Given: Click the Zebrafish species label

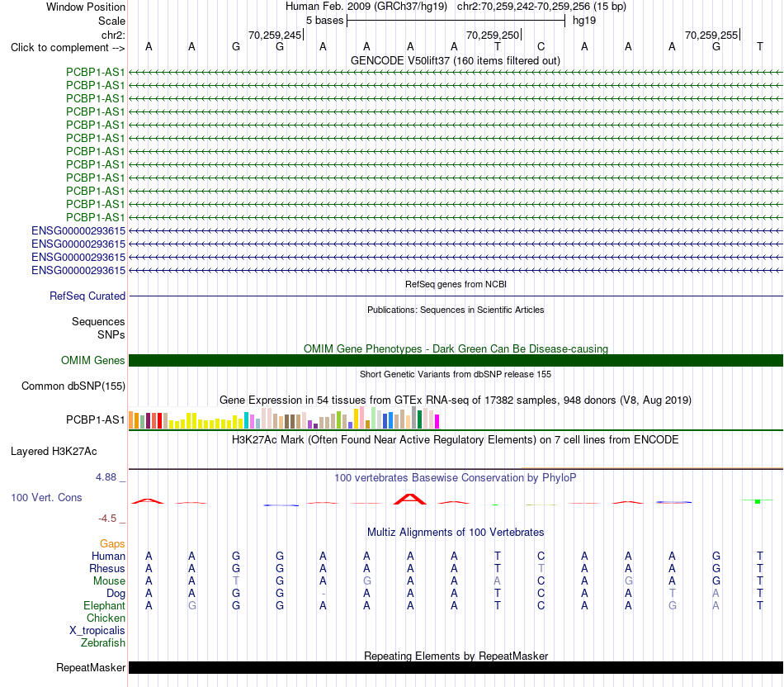Looking at the screenshot, I should click(103, 643).
